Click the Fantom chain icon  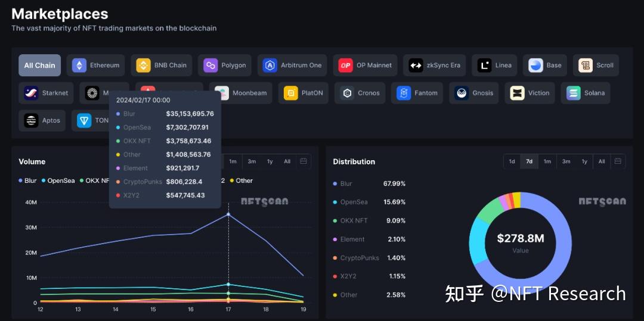[404, 93]
